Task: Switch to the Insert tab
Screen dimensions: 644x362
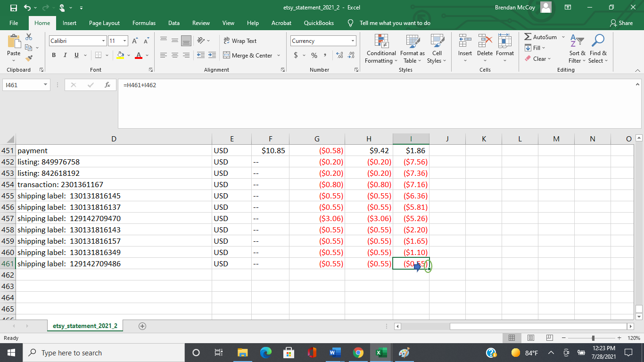Action: 69,23
